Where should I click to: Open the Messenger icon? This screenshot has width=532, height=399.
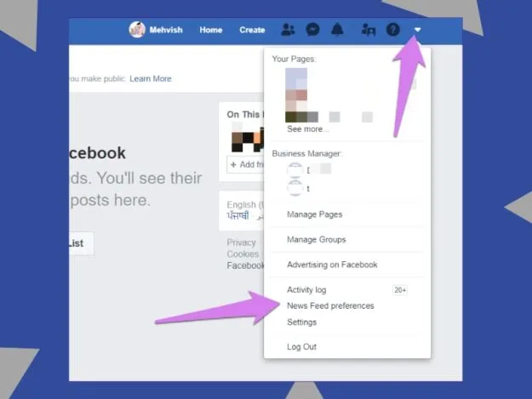[312, 30]
